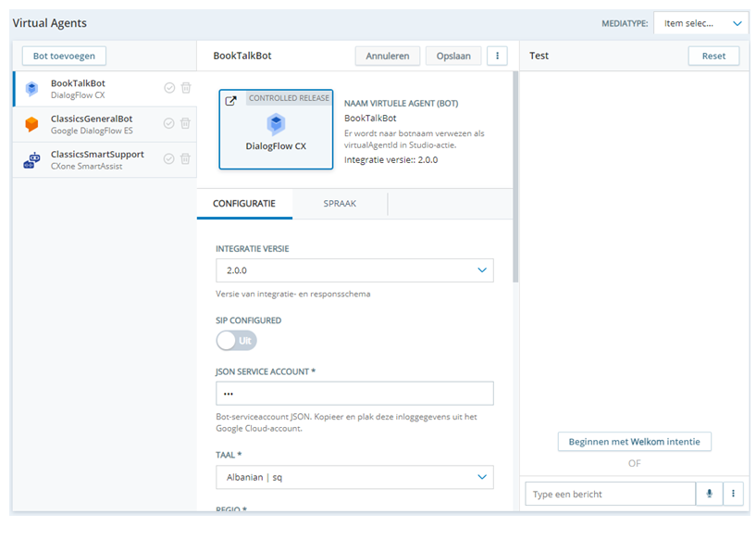Click the Annuleren button
Viewport: 756px width, 539px height.
[388, 56]
